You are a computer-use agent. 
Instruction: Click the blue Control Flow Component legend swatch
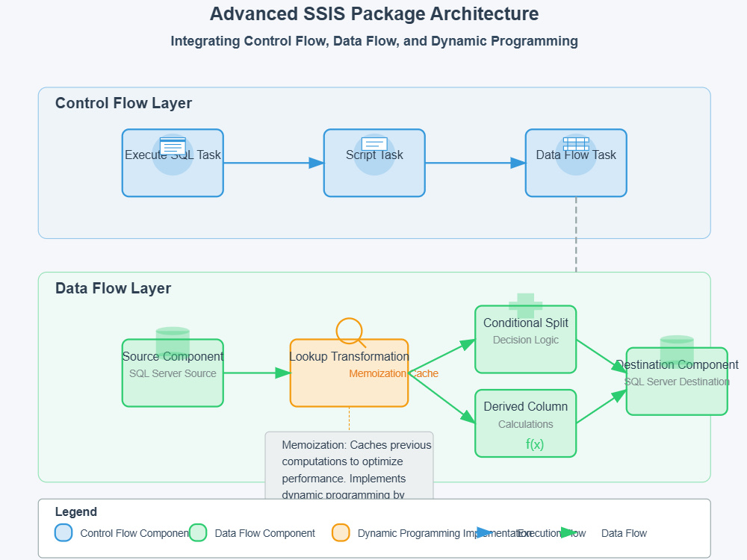coord(63,533)
